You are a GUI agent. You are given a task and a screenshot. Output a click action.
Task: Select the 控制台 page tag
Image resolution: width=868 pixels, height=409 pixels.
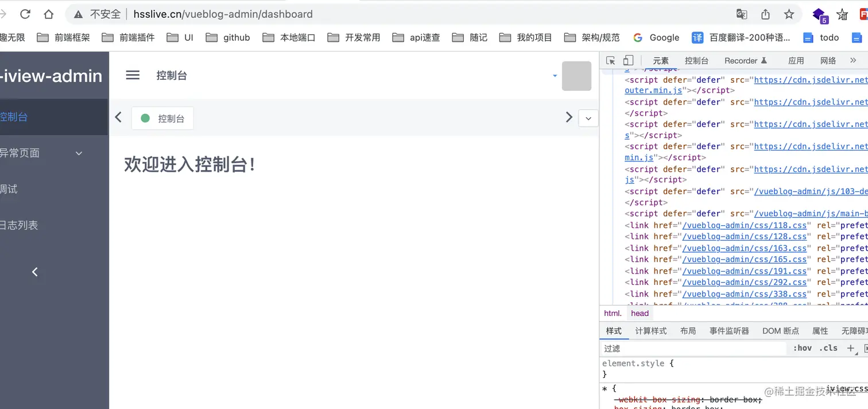[x=163, y=118]
